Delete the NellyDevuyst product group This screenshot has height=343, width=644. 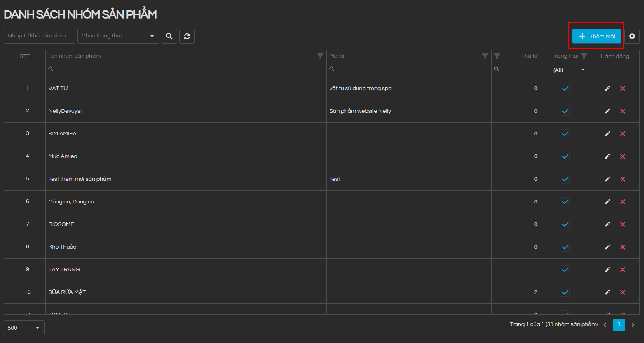pos(623,111)
